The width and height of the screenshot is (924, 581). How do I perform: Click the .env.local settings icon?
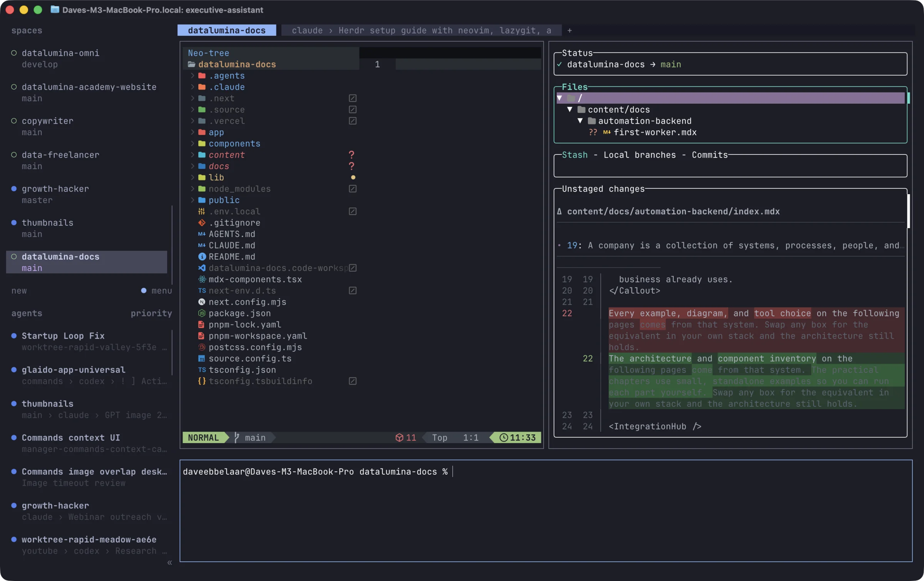202,212
